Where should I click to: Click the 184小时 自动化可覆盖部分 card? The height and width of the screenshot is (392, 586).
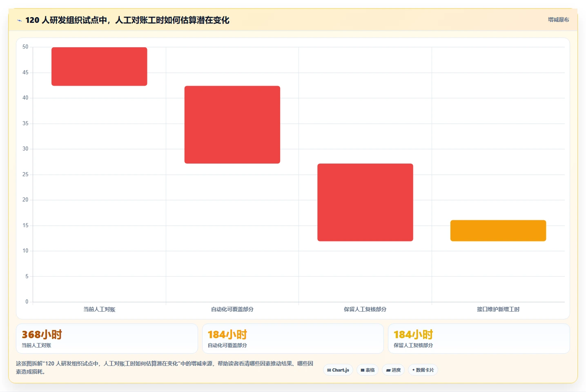(x=293, y=339)
